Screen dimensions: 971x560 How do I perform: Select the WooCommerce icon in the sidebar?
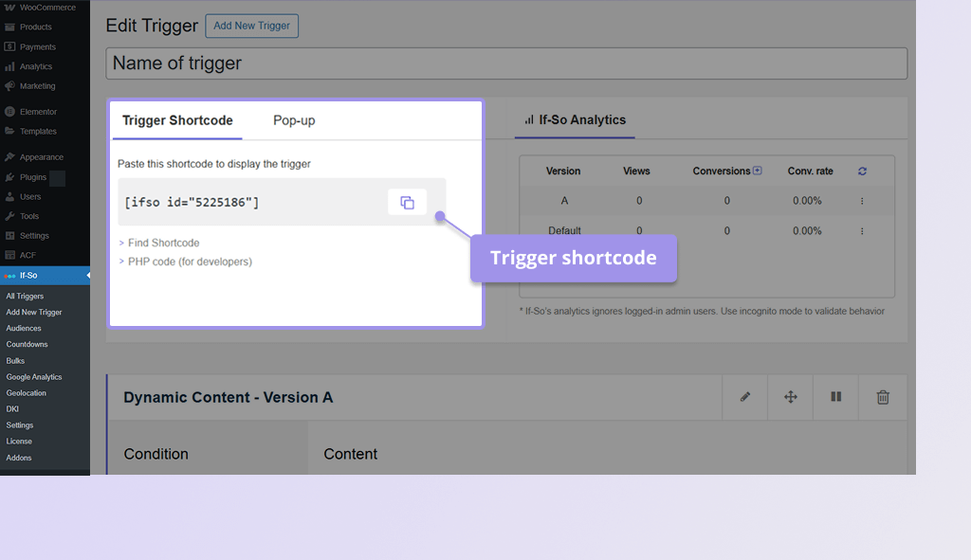[x=9, y=7]
